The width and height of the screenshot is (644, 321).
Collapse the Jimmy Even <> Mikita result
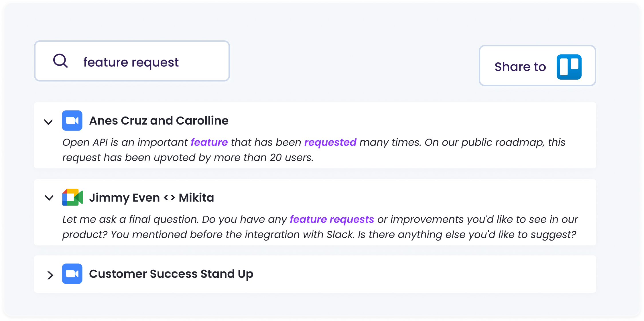(49, 198)
